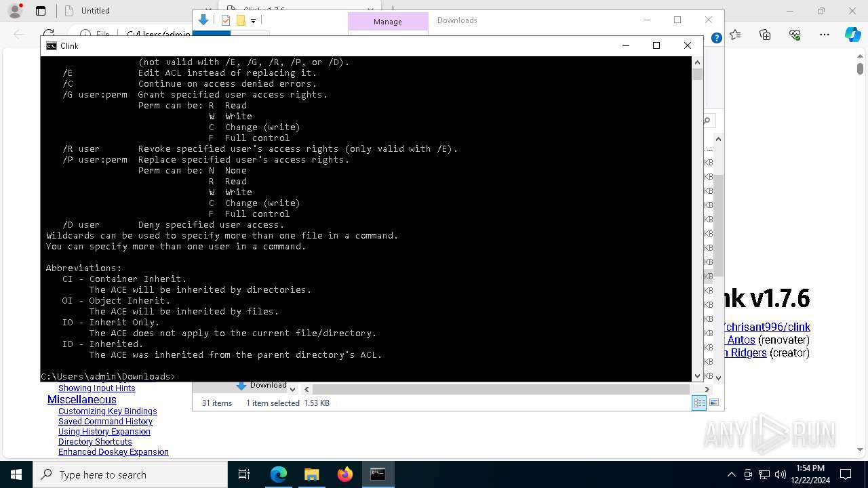Open Firefox from the taskbar
This screenshot has width=868, height=488.
tap(344, 474)
